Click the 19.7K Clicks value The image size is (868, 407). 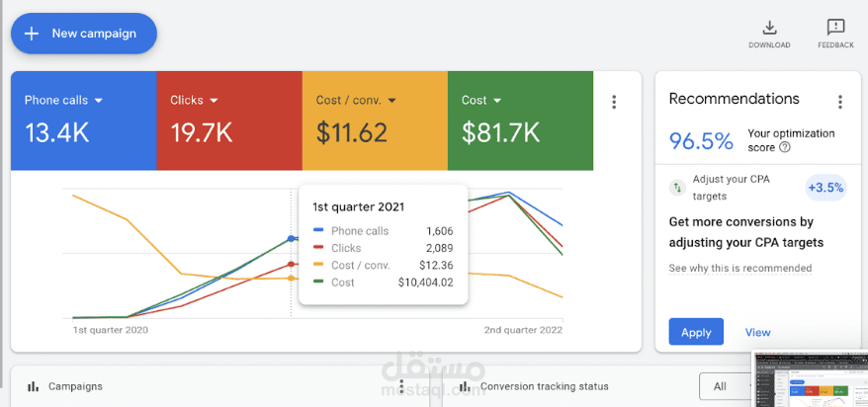[x=202, y=133]
